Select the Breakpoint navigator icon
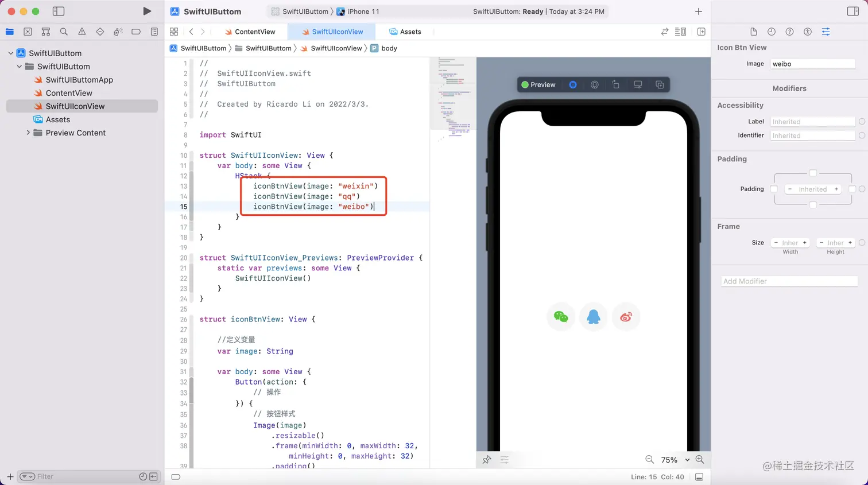The image size is (868, 485). (x=137, y=32)
